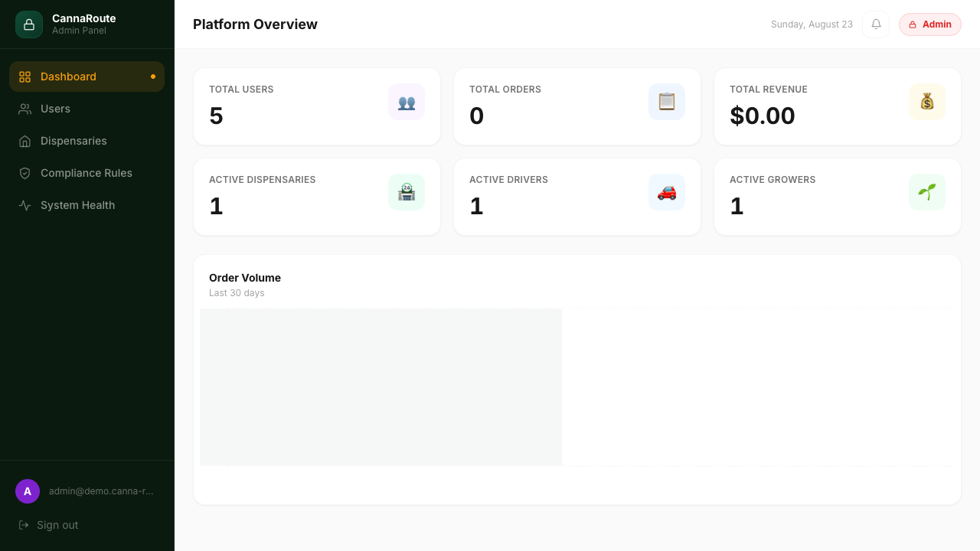
Task: Open System Health page
Action: (87, 205)
